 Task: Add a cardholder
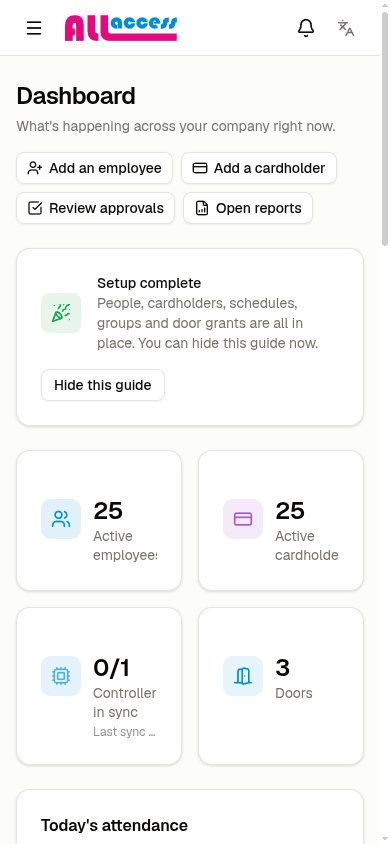259,168
